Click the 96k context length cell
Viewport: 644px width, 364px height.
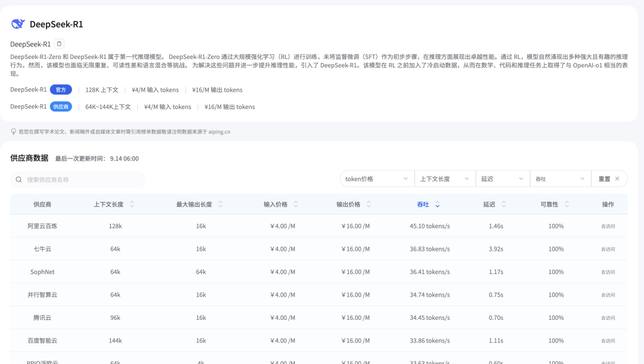[x=116, y=318]
